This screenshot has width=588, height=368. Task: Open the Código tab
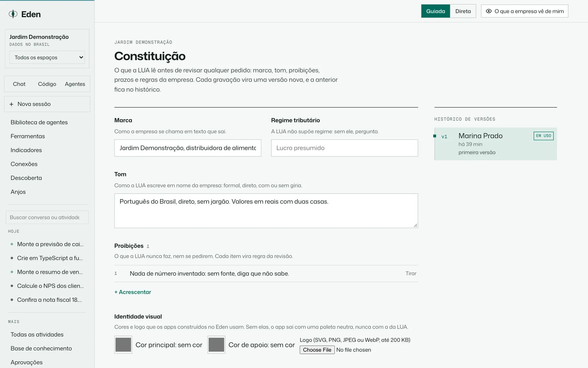tap(47, 84)
